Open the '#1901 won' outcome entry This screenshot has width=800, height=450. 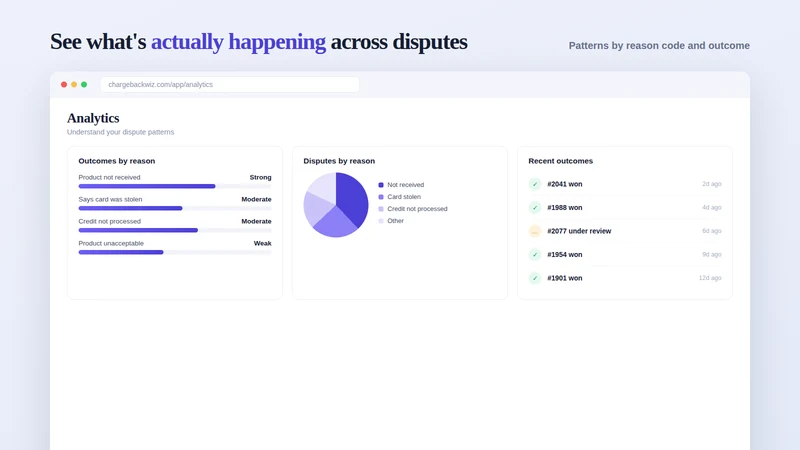(x=625, y=278)
